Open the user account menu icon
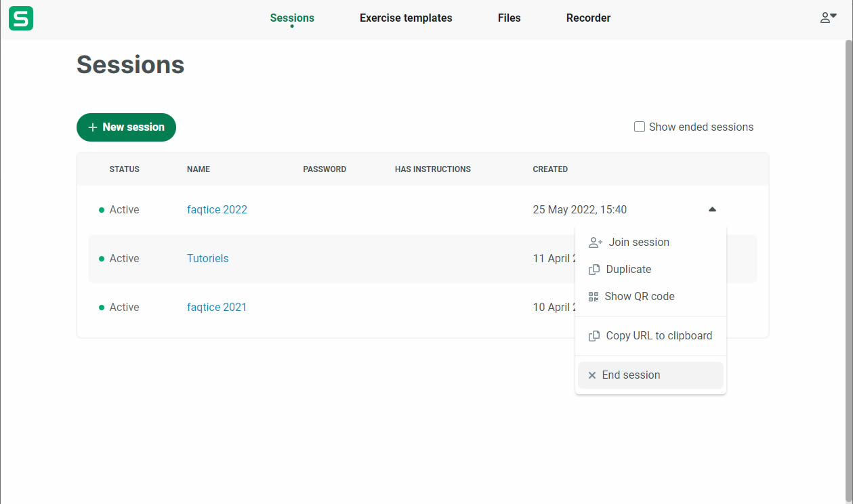Image resolution: width=853 pixels, height=504 pixels. [828, 18]
